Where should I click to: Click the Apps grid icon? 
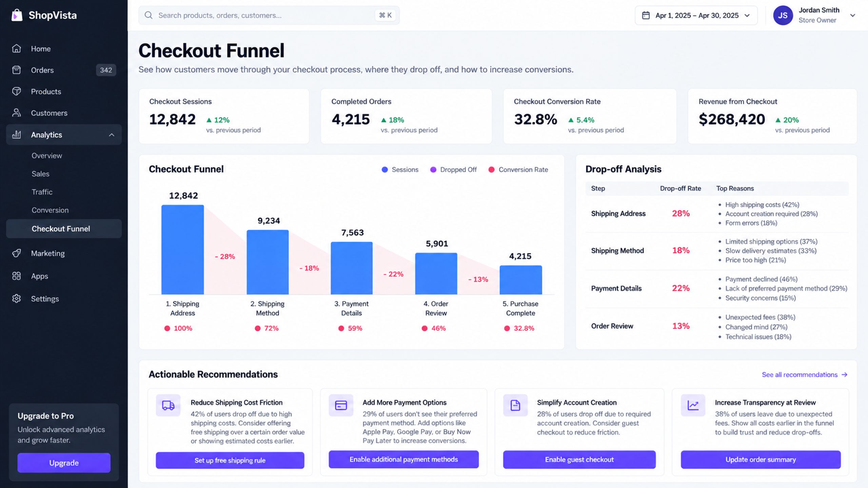[x=16, y=276]
